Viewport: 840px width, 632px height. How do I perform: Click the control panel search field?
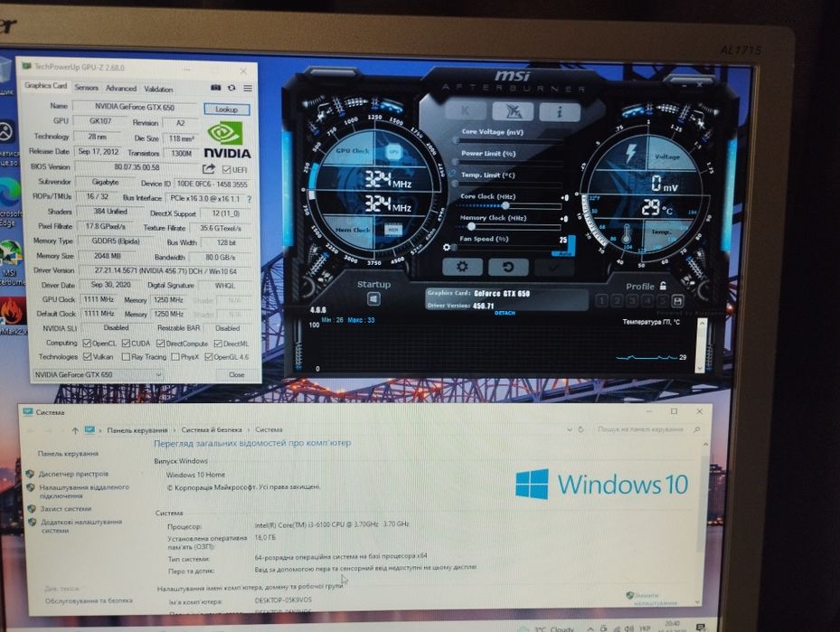coord(647,429)
